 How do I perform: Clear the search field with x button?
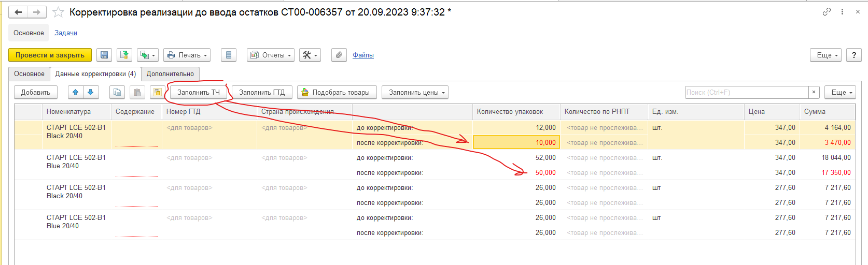tap(814, 92)
